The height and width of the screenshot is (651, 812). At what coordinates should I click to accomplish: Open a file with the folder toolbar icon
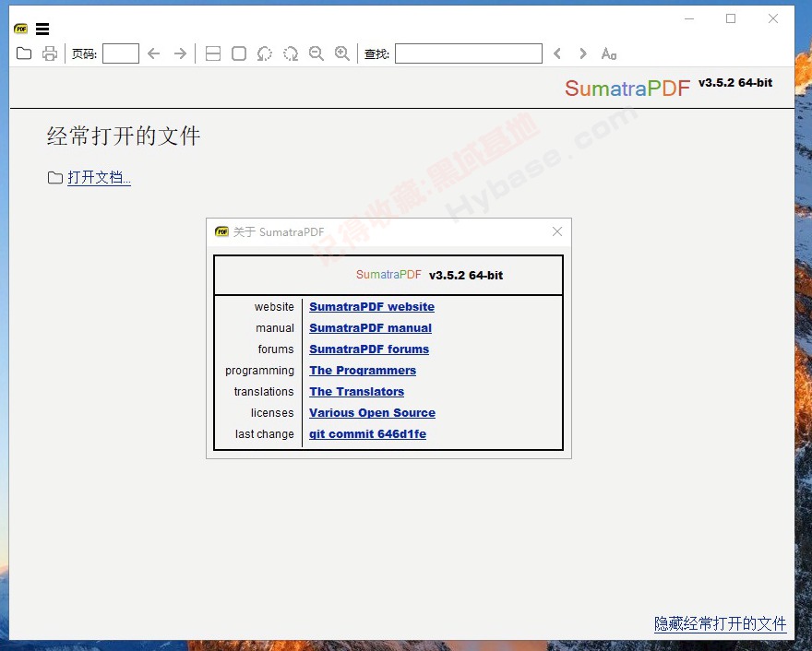24,53
